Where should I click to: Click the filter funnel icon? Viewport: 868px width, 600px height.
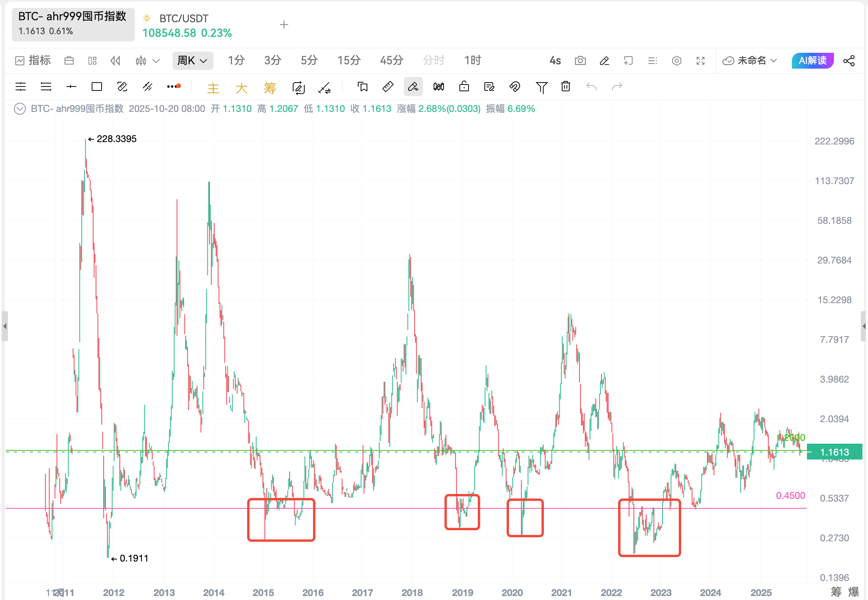point(541,87)
